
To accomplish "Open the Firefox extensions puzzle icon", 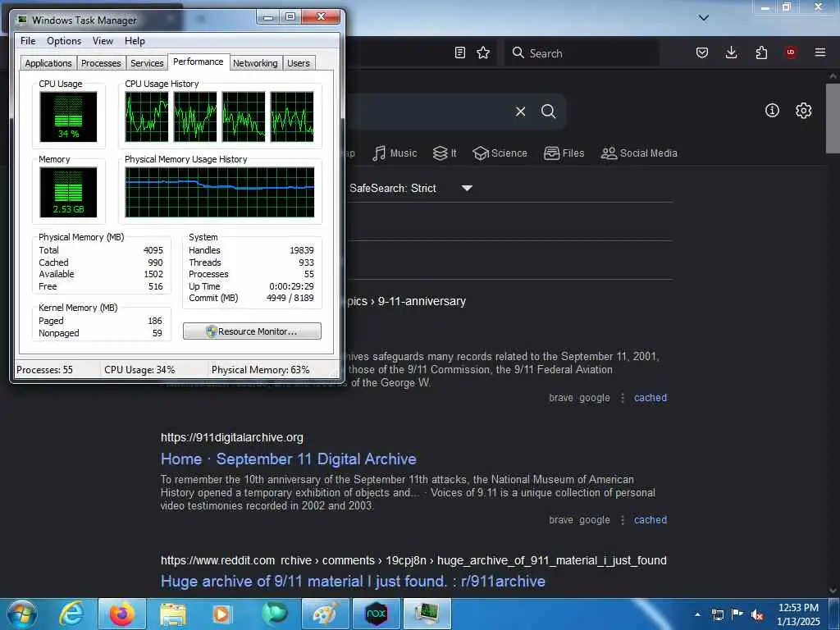I will click(x=761, y=52).
